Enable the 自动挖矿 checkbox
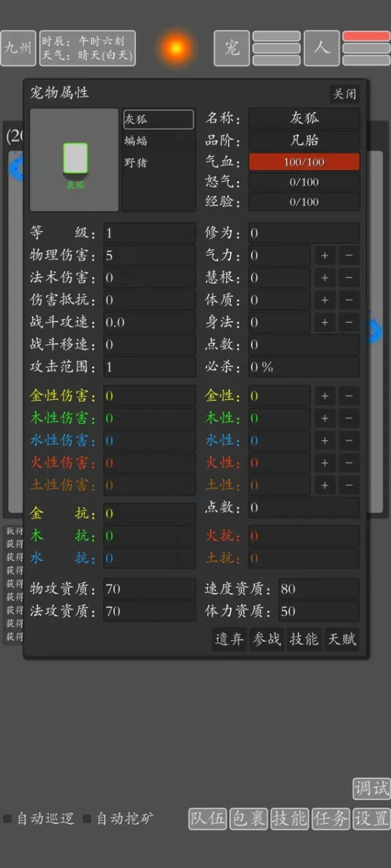This screenshot has width=391, height=868. (87, 818)
